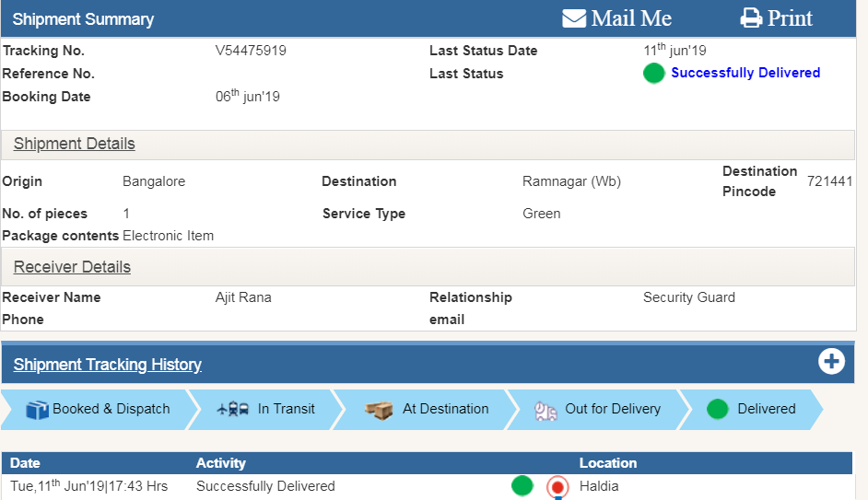This screenshot has height=500, width=868.
Task: Open the Successfully Delivered status link
Action: pyautogui.click(x=745, y=73)
